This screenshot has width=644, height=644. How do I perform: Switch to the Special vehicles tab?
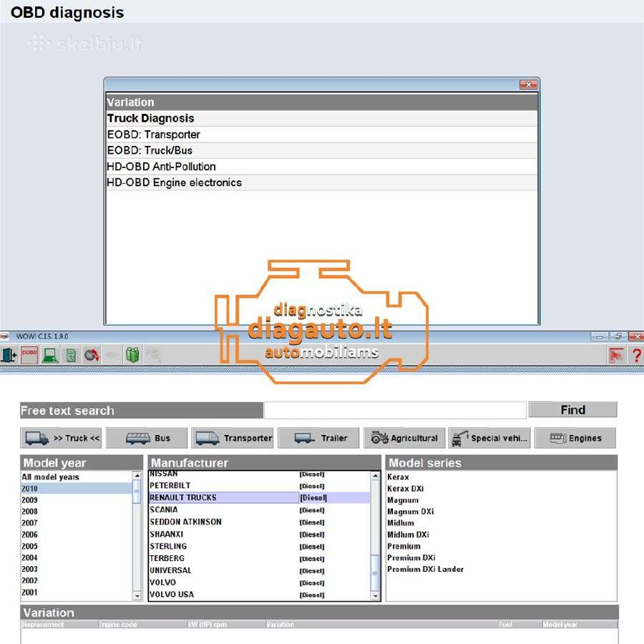[x=490, y=438]
